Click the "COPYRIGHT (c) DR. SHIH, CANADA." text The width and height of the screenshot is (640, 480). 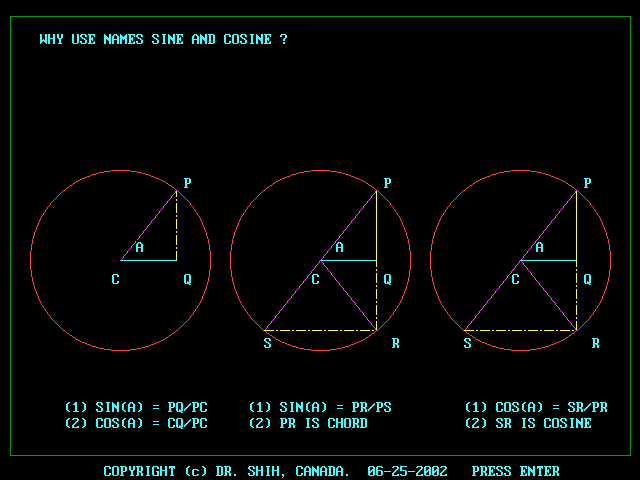coord(227,471)
